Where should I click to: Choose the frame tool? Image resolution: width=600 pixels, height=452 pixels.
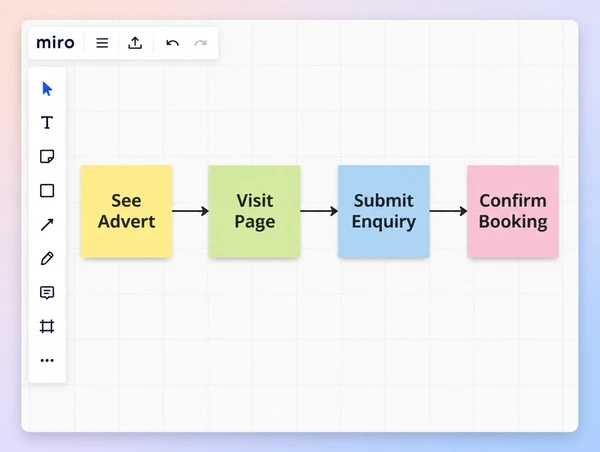pyautogui.click(x=47, y=326)
